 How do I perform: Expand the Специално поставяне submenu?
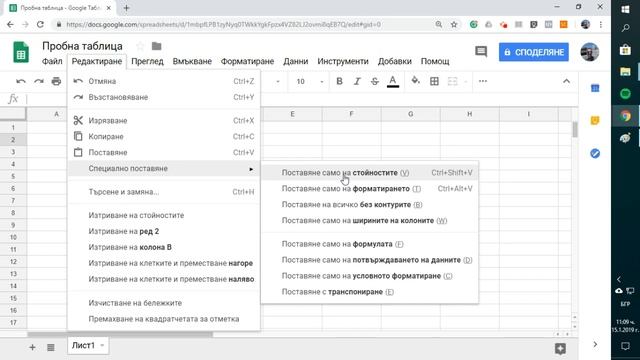[164, 168]
